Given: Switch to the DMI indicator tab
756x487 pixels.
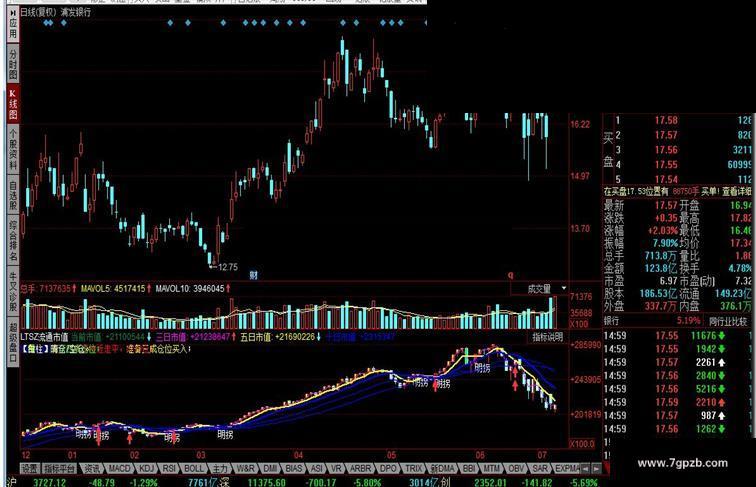Looking at the screenshot, I should (x=270, y=468).
